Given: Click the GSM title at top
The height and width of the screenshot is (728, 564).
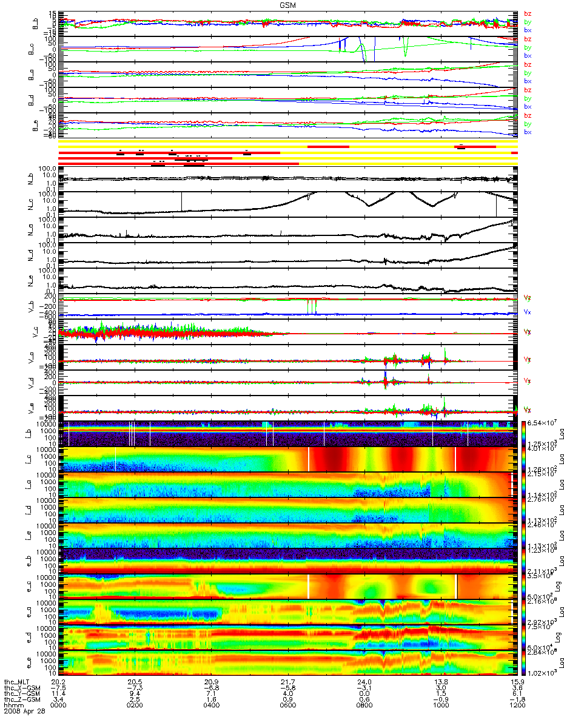Looking at the screenshot, I should (288, 5).
